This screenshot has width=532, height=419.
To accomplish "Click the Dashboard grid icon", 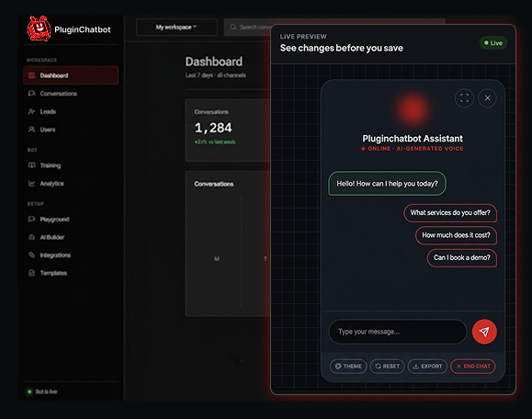I will (x=32, y=75).
